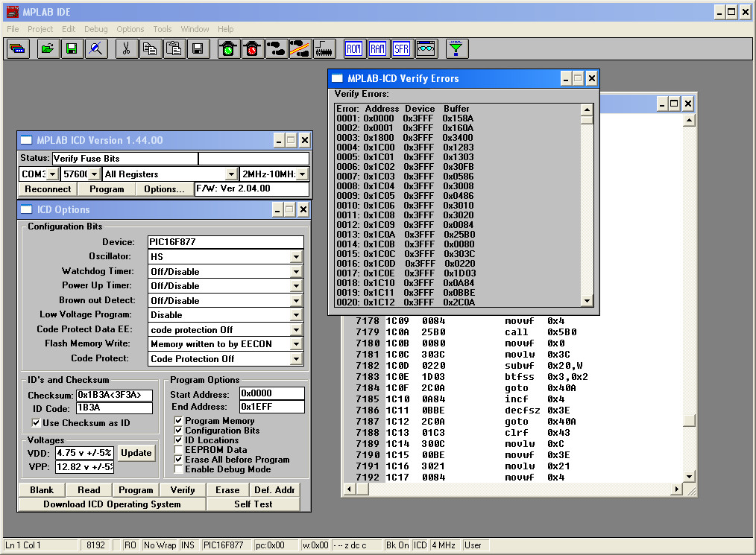Open the Edit menu

click(x=69, y=29)
